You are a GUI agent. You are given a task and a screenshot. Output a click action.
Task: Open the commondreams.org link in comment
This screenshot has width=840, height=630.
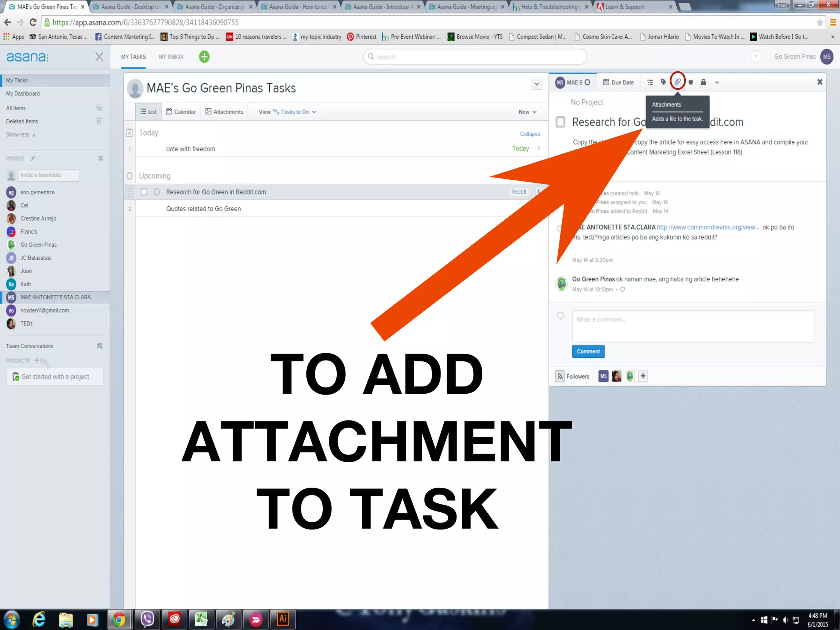click(708, 227)
